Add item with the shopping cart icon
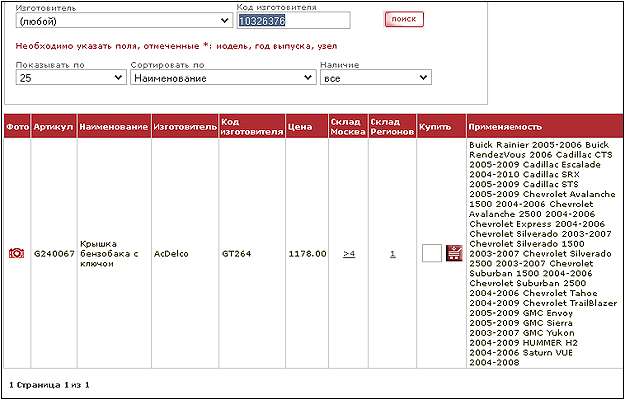This screenshot has width=625, height=400. click(454, 254)
